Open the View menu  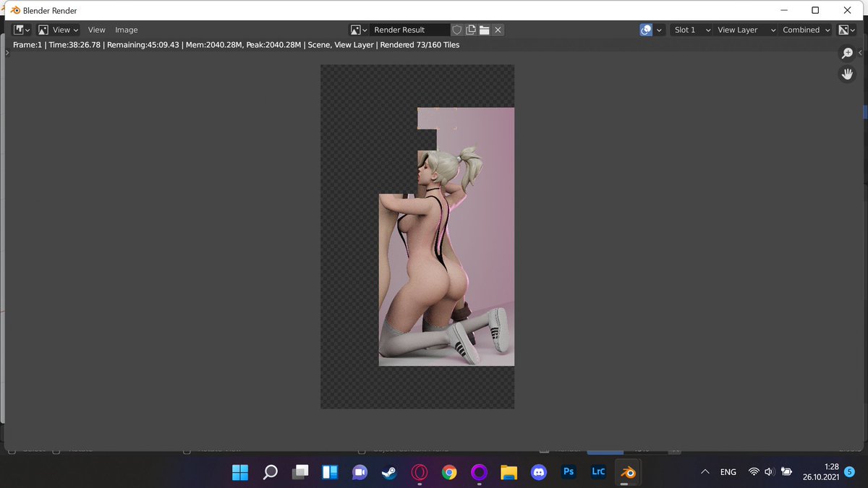(x=96, y=30)
